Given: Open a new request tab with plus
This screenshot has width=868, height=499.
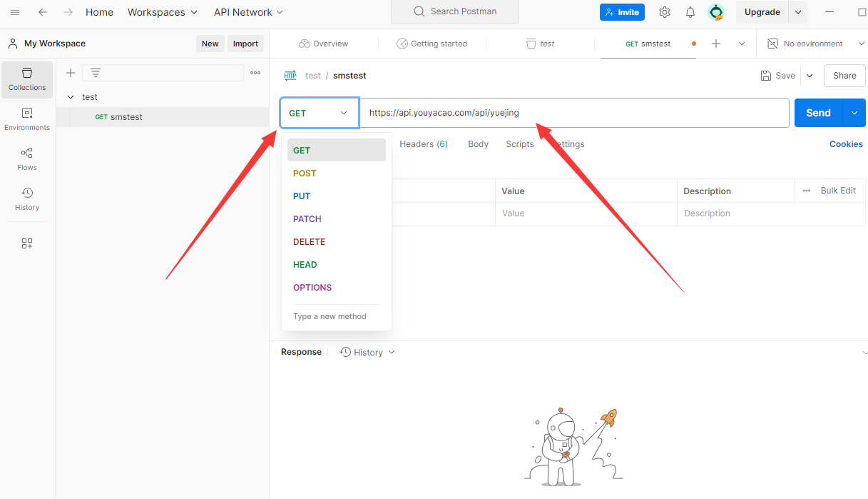Looking at the screenshot, I should (x=716, y=44).
